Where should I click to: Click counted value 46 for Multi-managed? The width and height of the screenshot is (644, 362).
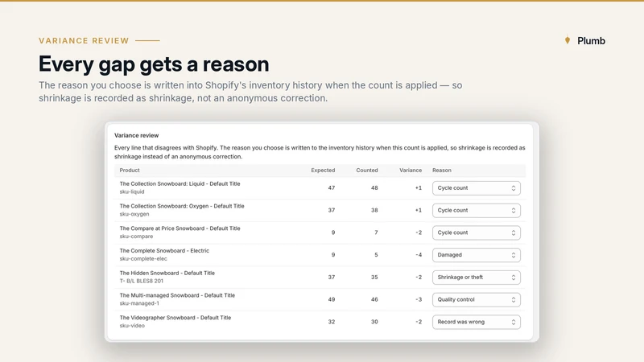(374, 299)
